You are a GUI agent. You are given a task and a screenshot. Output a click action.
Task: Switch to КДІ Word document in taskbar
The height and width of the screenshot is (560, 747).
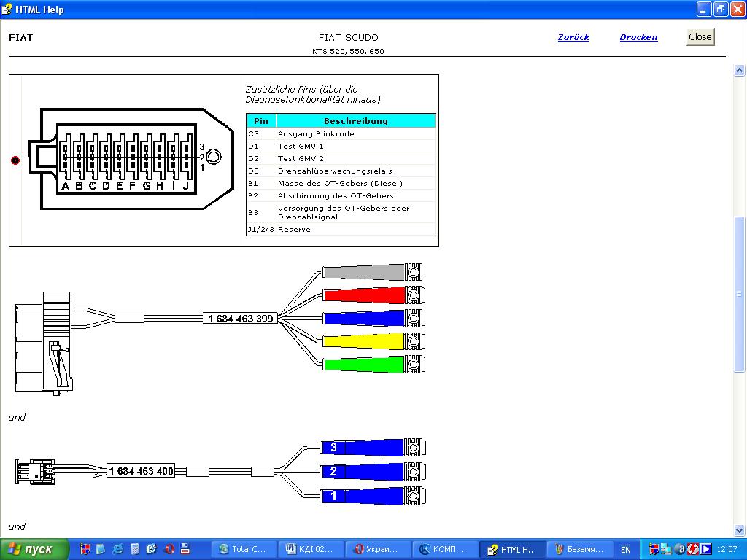pos(309,549)
